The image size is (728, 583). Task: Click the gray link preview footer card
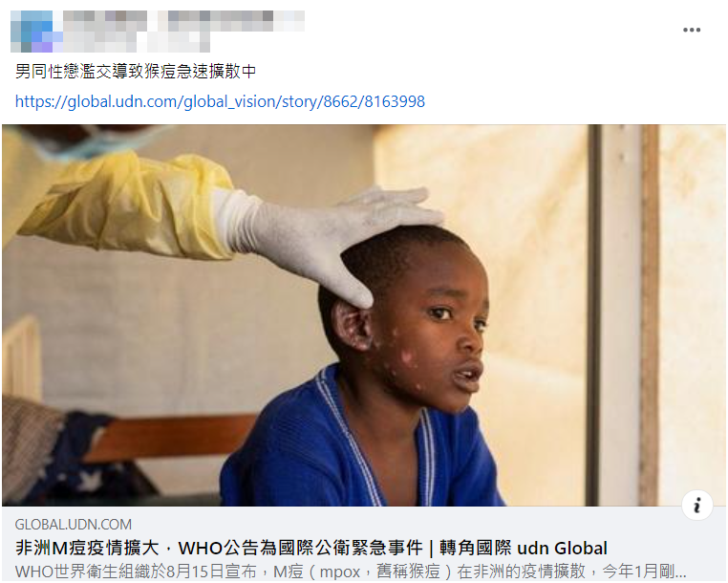pos(364,545)
